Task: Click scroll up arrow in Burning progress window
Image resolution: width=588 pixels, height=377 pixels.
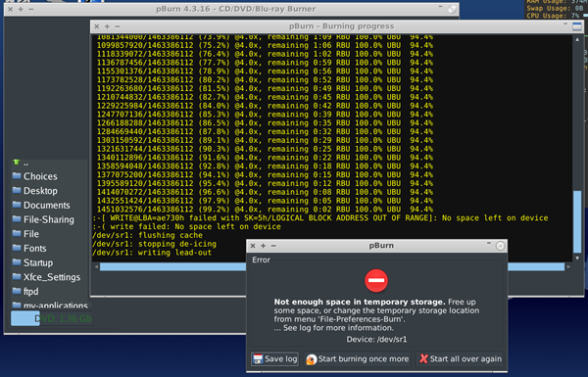Action: (577, 39)
